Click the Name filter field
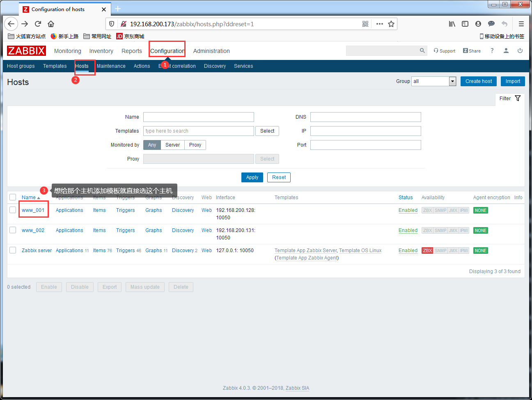 click(199, 117)
